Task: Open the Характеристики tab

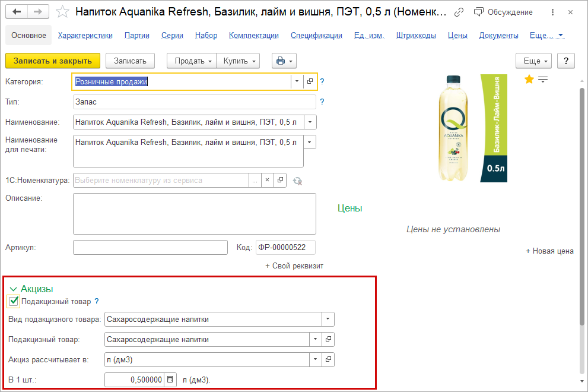Action: click(x=85, y=35)
